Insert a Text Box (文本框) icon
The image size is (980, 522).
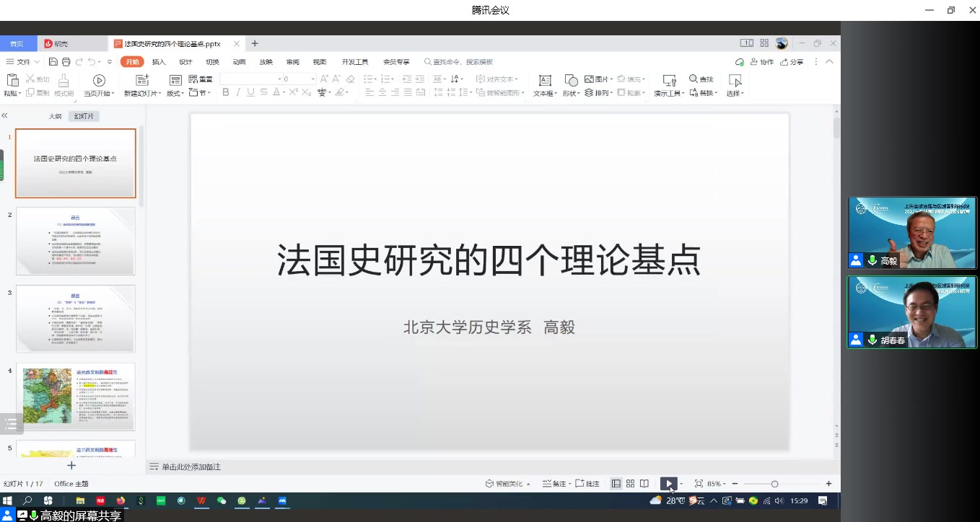point(545,80)
